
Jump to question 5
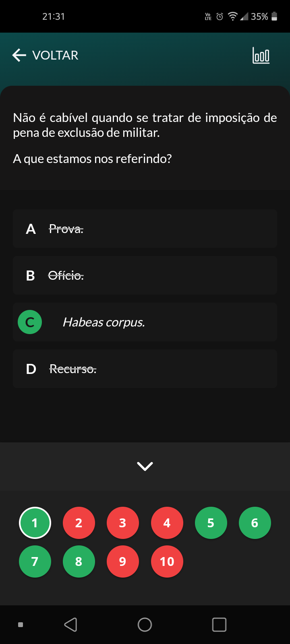pos(211,523)
